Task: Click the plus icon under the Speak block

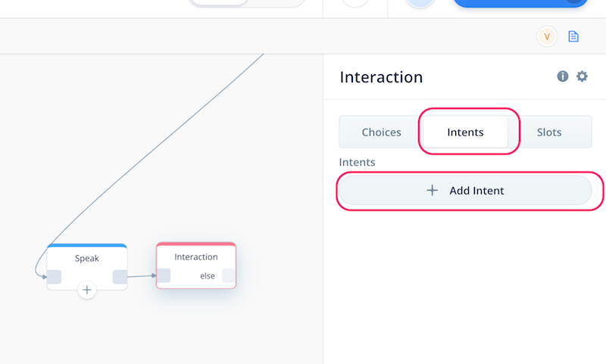Action: click(87, 290)
